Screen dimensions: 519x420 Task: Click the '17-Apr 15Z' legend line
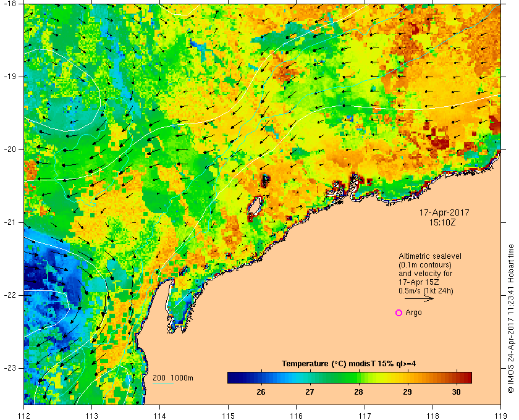click(x=420, y=282)
